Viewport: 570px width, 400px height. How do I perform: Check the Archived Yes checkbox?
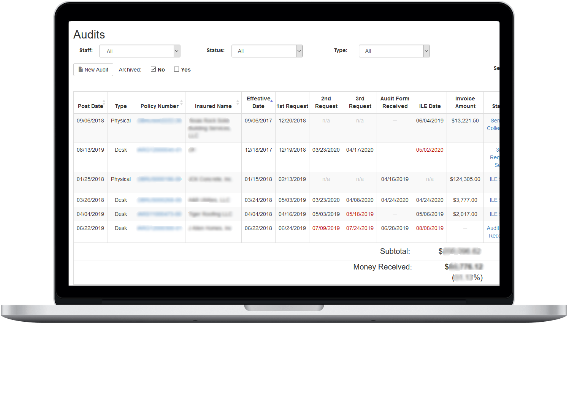tap(176, 69)
